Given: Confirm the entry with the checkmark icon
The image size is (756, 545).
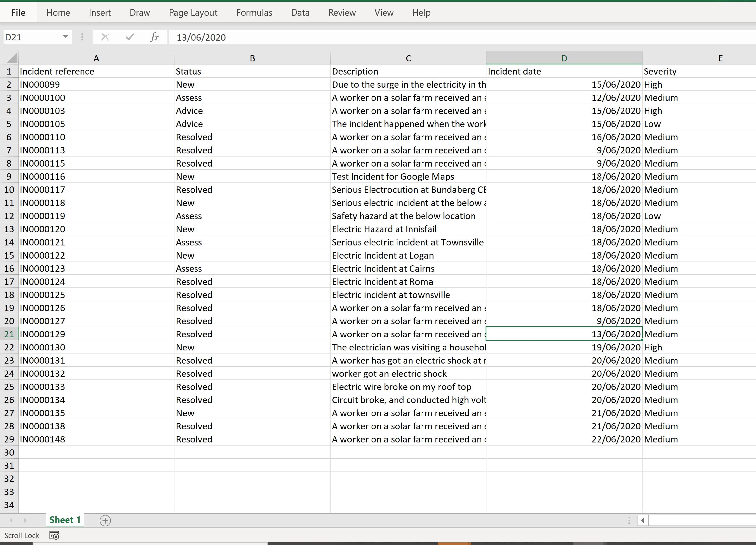Looking at the screenshot, I should [130, 37].
